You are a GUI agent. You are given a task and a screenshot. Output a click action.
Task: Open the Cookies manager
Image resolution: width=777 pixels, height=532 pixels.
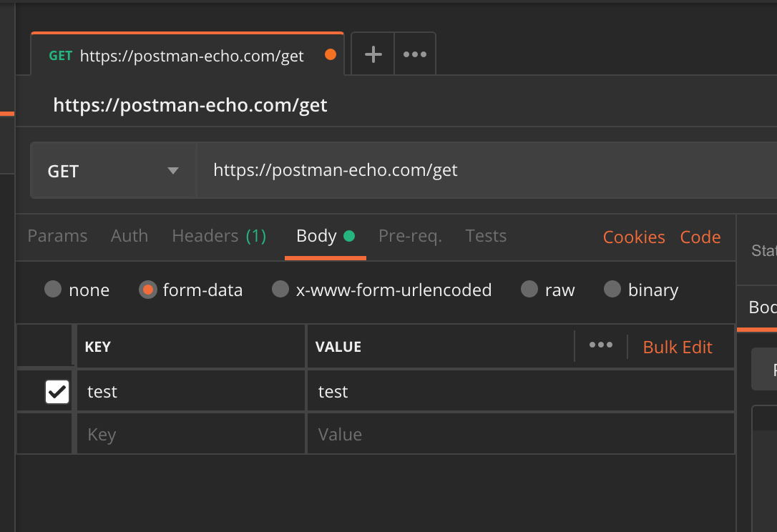[x=633, y=236]
